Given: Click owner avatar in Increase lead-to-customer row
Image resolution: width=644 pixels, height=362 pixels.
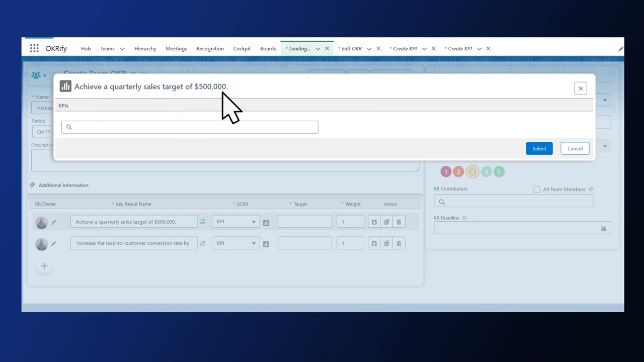Looking at the screenshot, I should (42, 244).
